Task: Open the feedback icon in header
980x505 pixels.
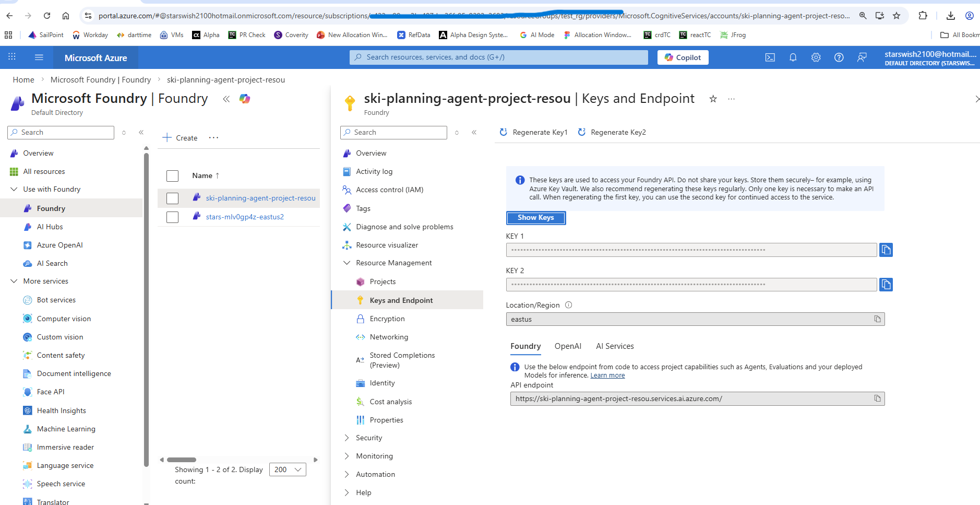Action: [862, 57]
